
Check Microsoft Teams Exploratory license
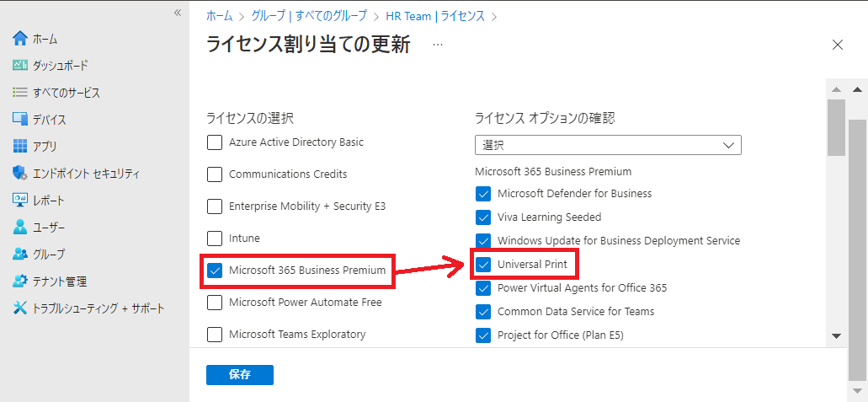214,335
